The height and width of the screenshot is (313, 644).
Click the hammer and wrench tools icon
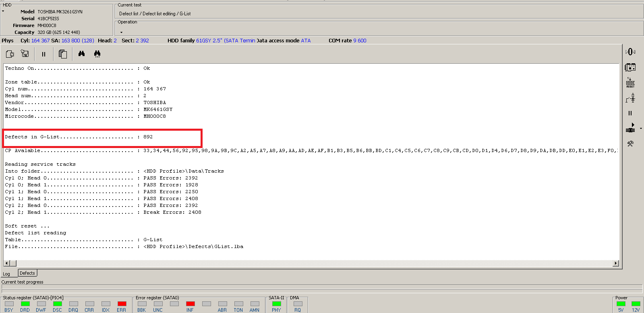[x=630, y=144]
